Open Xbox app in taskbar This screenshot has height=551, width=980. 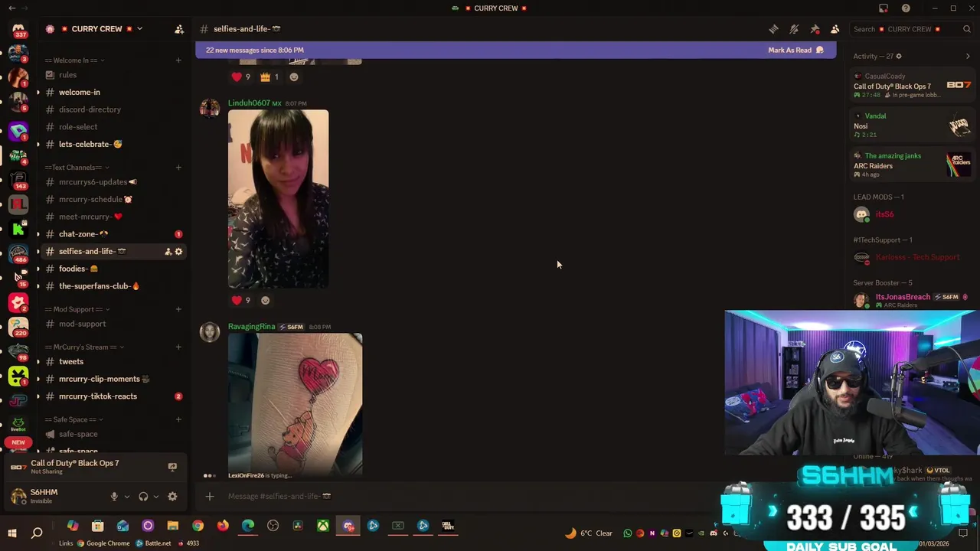[324, 526]
